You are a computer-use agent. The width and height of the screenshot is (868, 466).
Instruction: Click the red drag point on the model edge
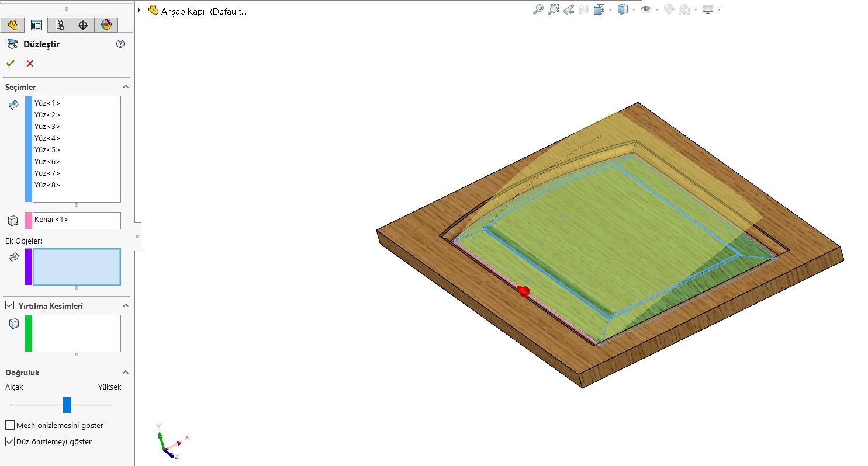(x=524, y=291)
